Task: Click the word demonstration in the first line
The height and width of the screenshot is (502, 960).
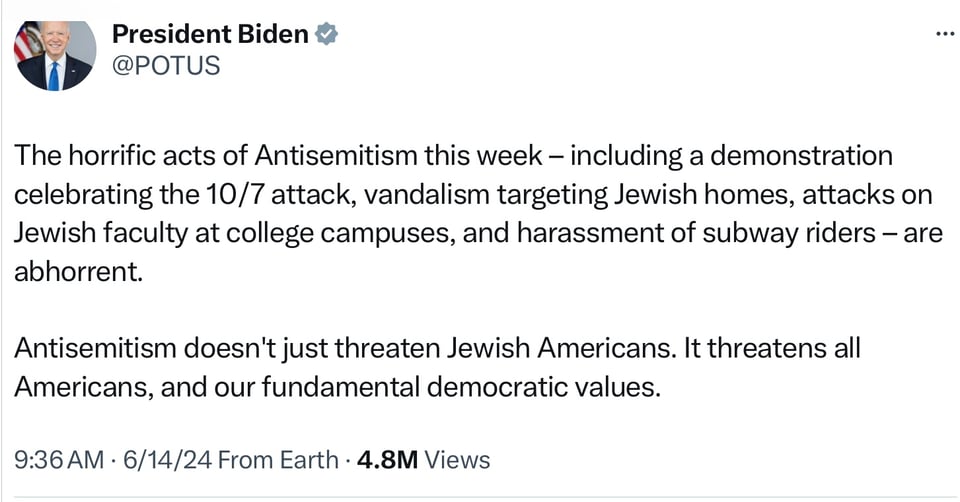Action: 789,157
